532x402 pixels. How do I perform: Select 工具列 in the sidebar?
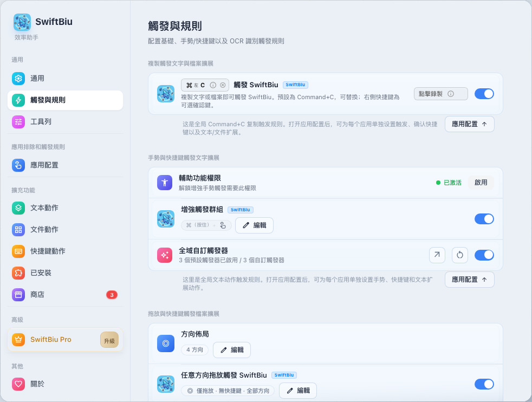pyautogui.click(x=65, y=122)
